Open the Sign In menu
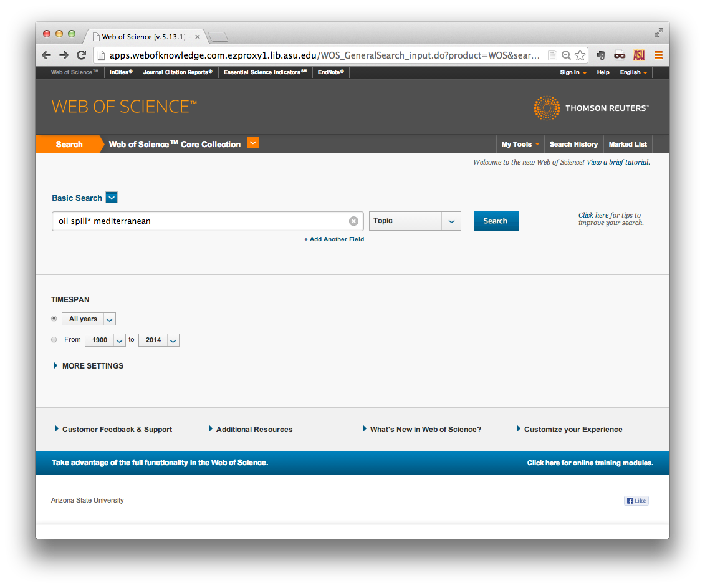Screen dimensions: 705x588 573,72
